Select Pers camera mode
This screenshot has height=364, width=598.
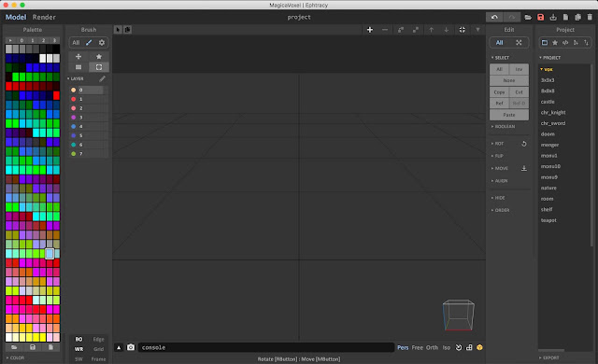(403, 347)
